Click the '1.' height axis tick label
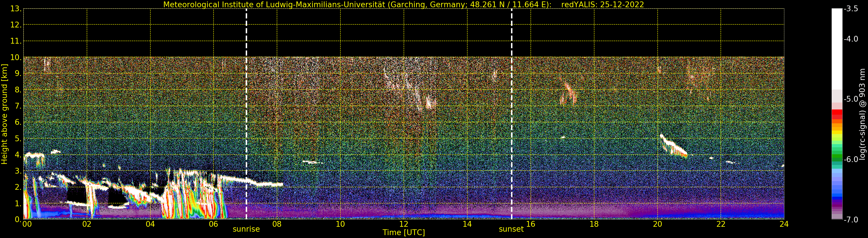The height and width of the screenshot is (238, 868). pos(18,203)
